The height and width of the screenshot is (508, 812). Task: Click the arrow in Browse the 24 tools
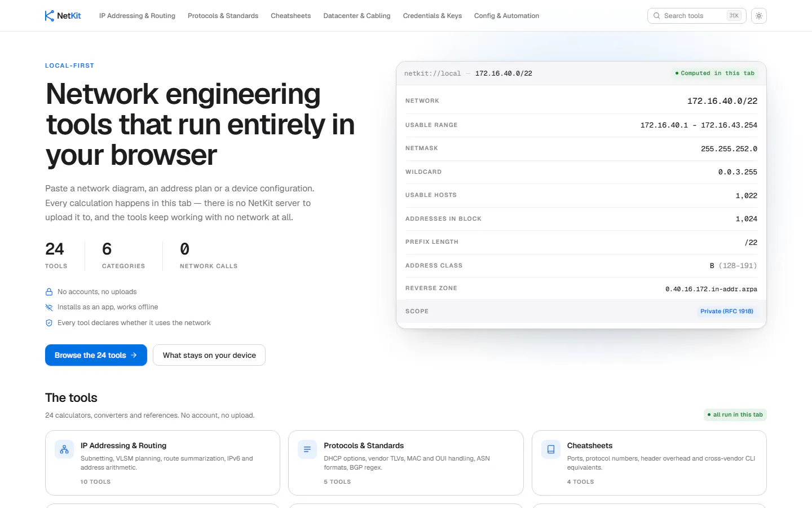pyautogui.click(x=134, y=355)
